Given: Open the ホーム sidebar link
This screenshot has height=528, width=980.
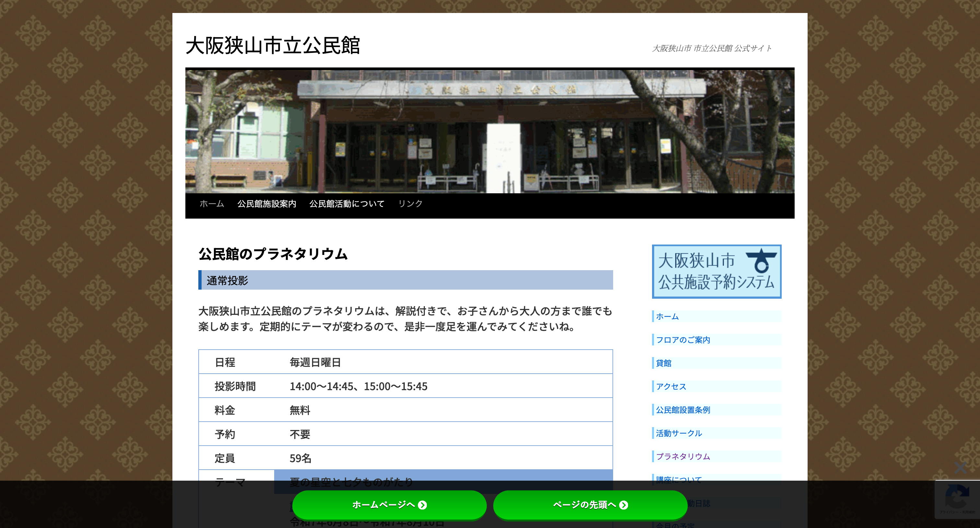Looking at the screenshot, I should (667, 316).
